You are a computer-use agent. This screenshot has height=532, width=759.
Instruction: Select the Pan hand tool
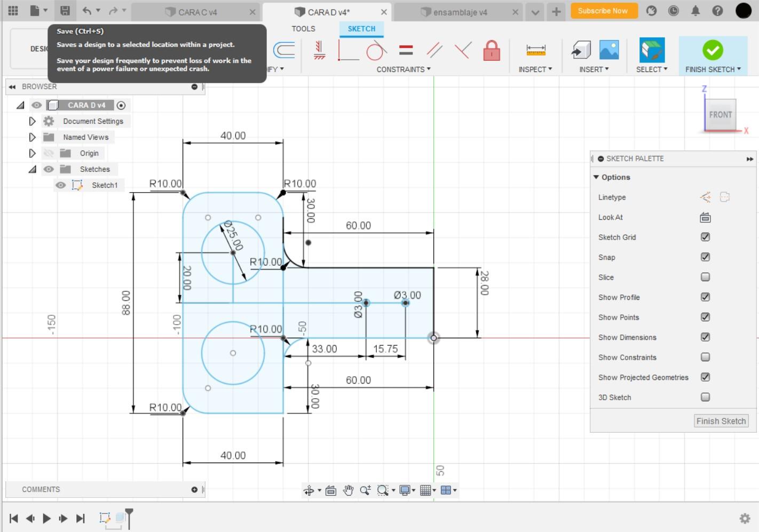348,490
